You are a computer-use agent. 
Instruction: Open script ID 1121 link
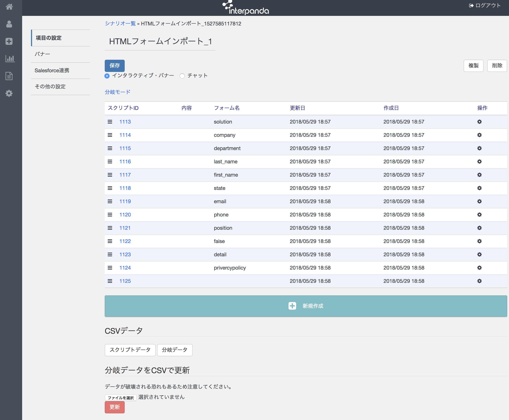tap(125, 228)
